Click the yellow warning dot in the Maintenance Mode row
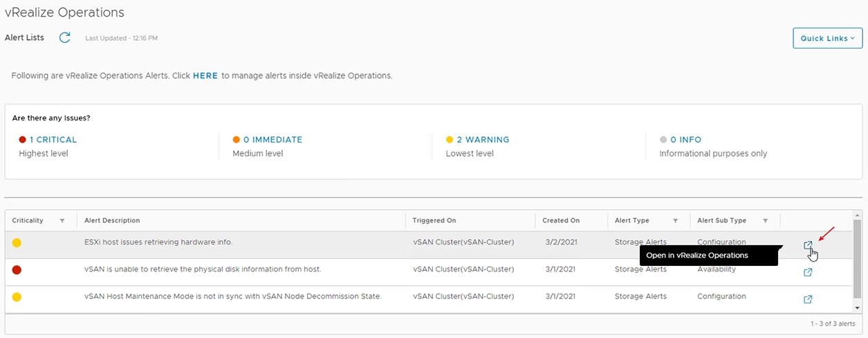The width and height of the screenshot is (868, 338). click(17, 296)
